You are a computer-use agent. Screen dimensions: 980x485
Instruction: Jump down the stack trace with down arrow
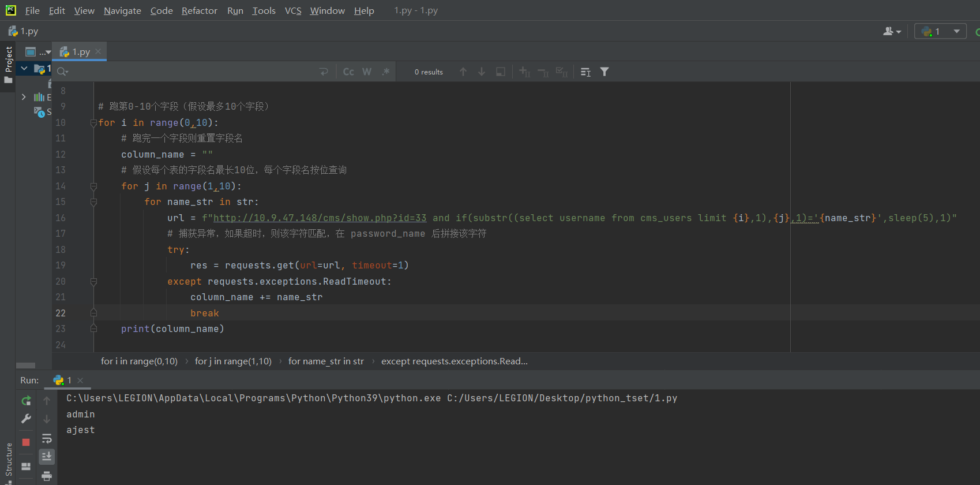point(47,419)
